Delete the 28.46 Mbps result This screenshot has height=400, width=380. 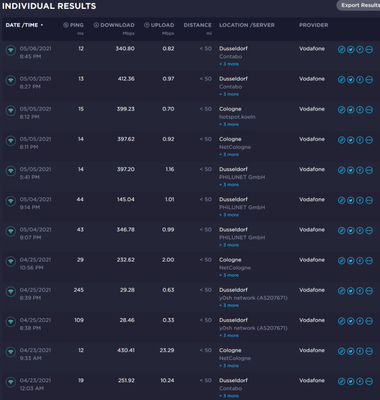point(369,321)
